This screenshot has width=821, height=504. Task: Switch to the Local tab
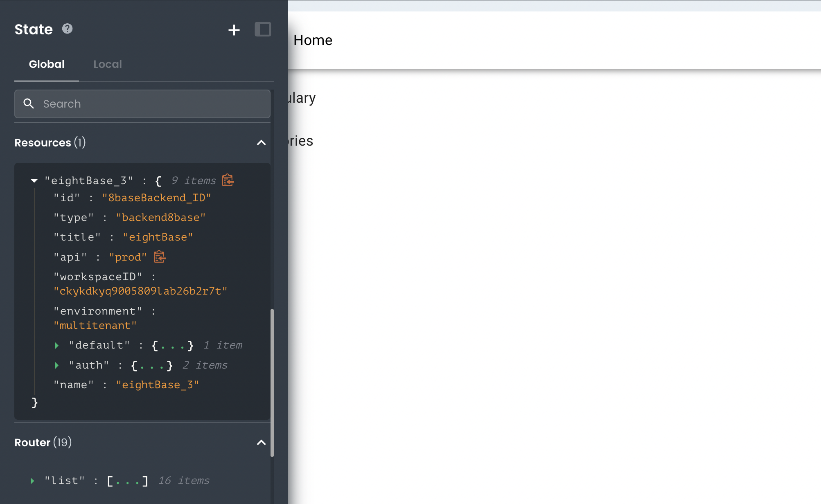(107, 64)
